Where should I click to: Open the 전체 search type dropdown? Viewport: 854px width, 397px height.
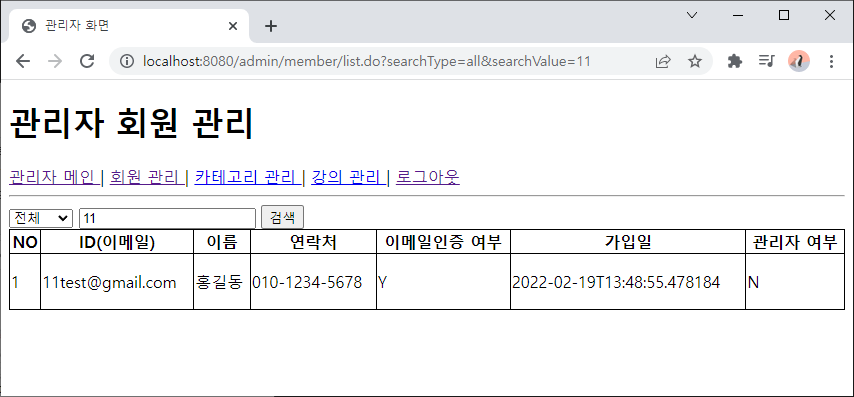tap(41, 218)
